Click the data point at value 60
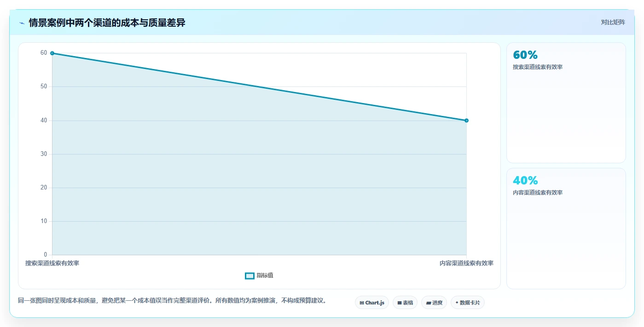The height and width of the screenshot is (327, 644). (x=52, y=53)
